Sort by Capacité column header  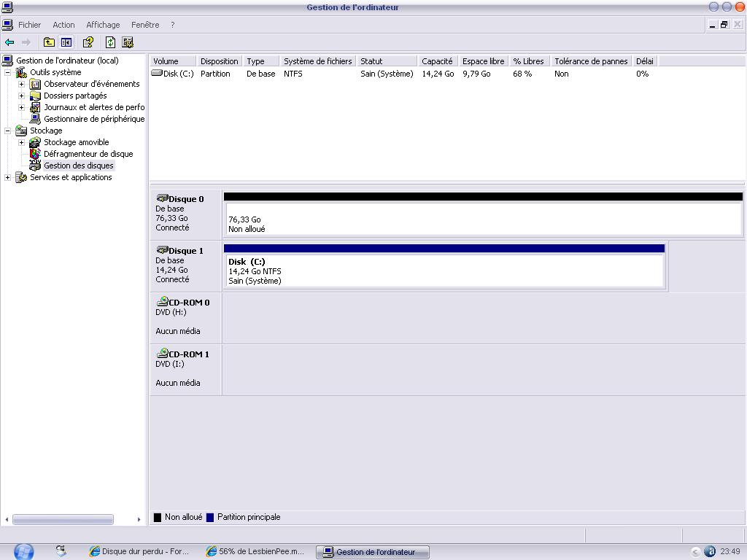click(x=437, y=61)
